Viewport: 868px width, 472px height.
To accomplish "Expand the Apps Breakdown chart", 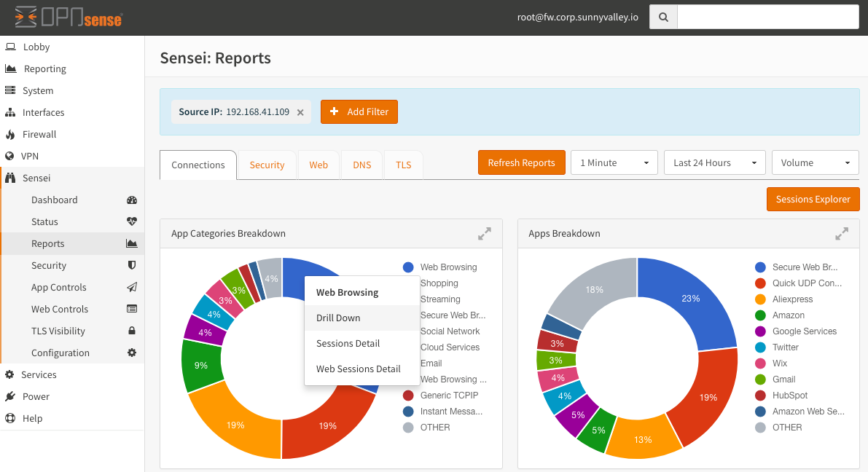I will point(842,234).
